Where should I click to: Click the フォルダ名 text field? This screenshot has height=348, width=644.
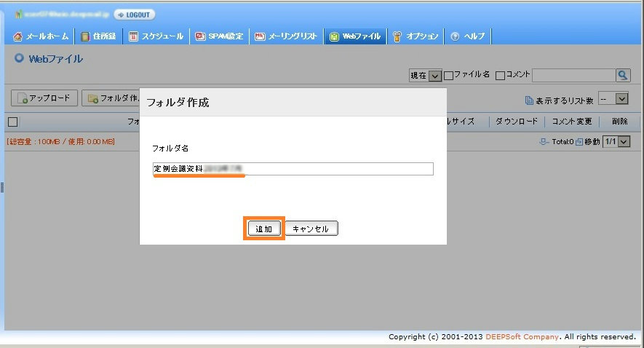[293, 169]
